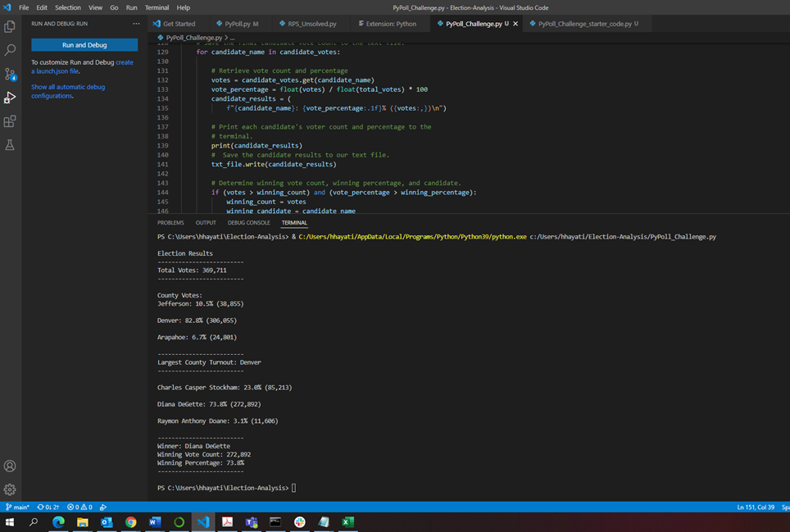Click the Run and Debug button

(x=84, y=45)
